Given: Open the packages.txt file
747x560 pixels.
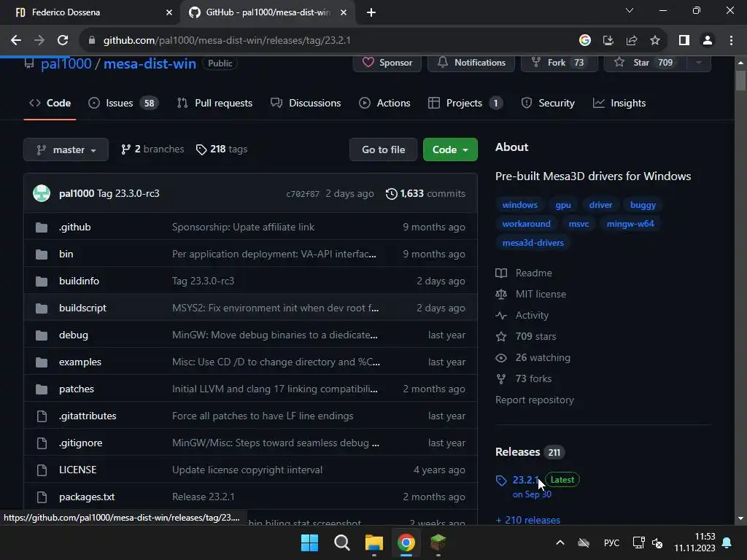Looking at the screenshot, I should point(87,497).
